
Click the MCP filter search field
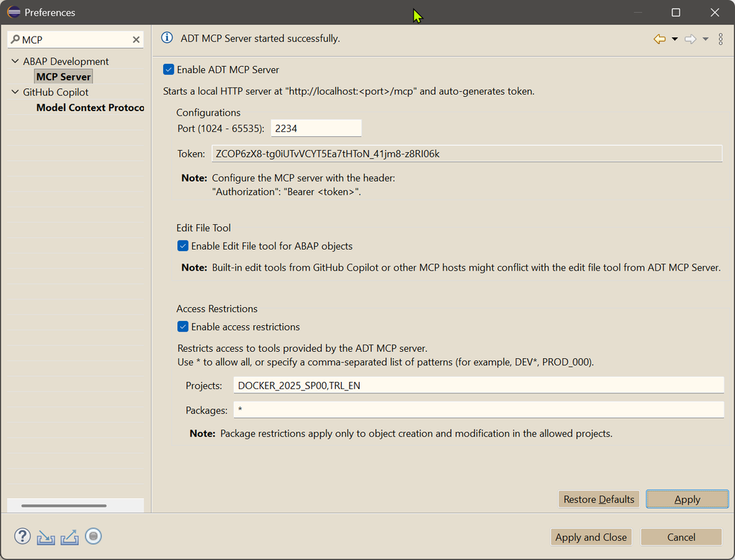tap(75, 39)
